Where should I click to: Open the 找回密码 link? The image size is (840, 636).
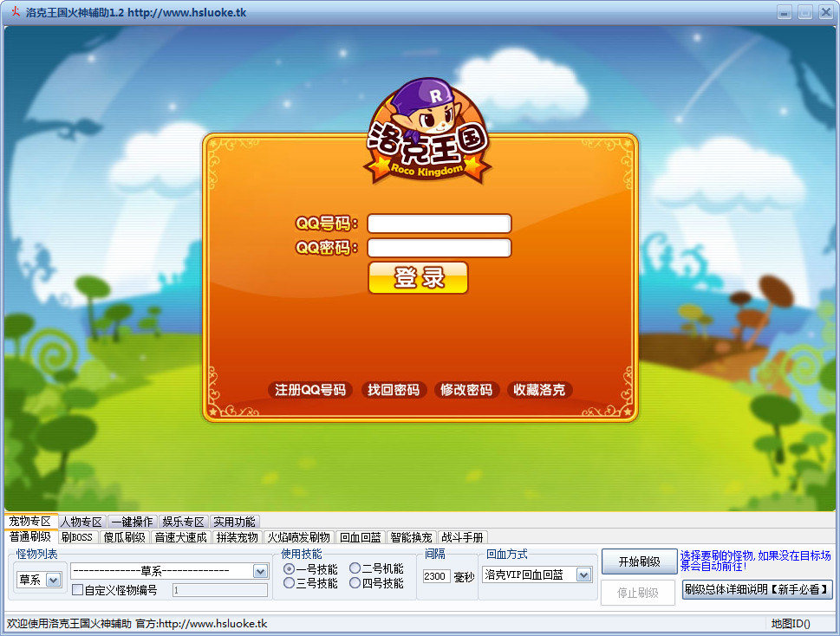coord(394,390)
